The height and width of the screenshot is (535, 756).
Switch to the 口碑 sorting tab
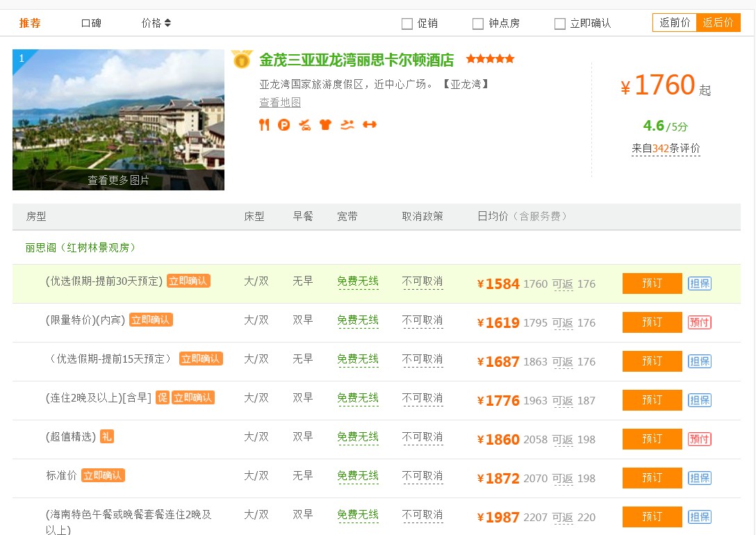tap(91, 23)
